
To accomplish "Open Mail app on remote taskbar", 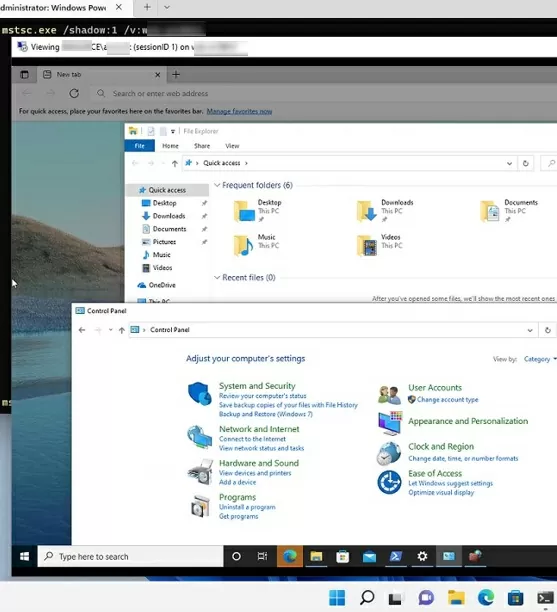I will pyautogui.click(x=369, y=556).
